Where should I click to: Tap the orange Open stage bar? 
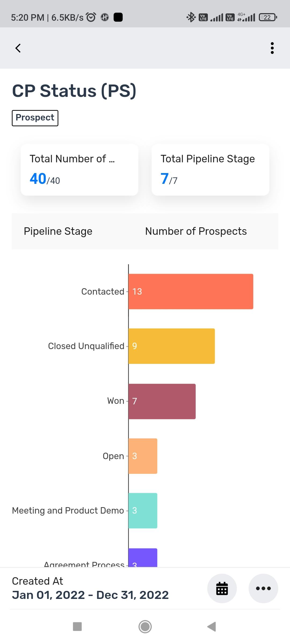143,456
